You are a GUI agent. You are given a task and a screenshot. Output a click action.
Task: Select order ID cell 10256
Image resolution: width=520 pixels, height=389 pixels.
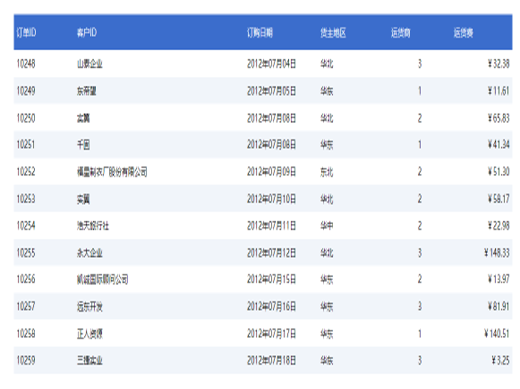26,279
